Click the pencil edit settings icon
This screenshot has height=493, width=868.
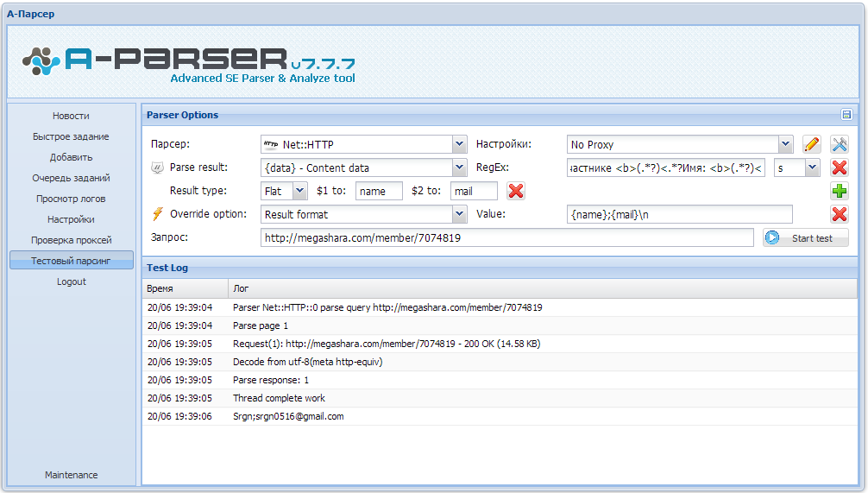pos(812,144)
